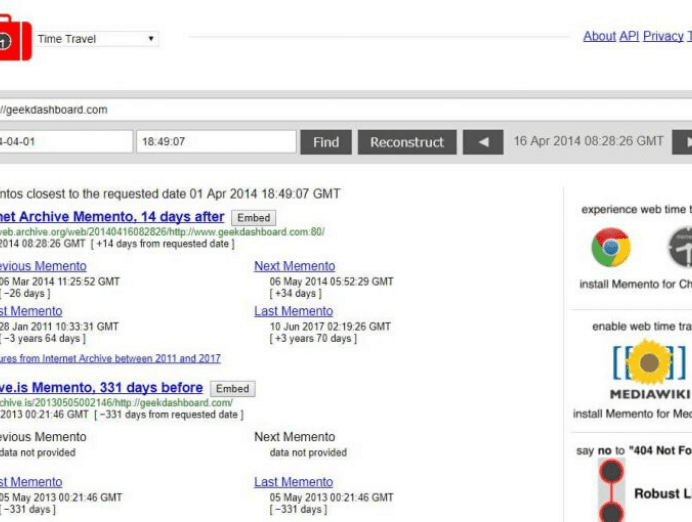Open the archive.is 20130505002146 URL
The height and width of the screenshot is (522, 692).
click(x=116, y=402)
